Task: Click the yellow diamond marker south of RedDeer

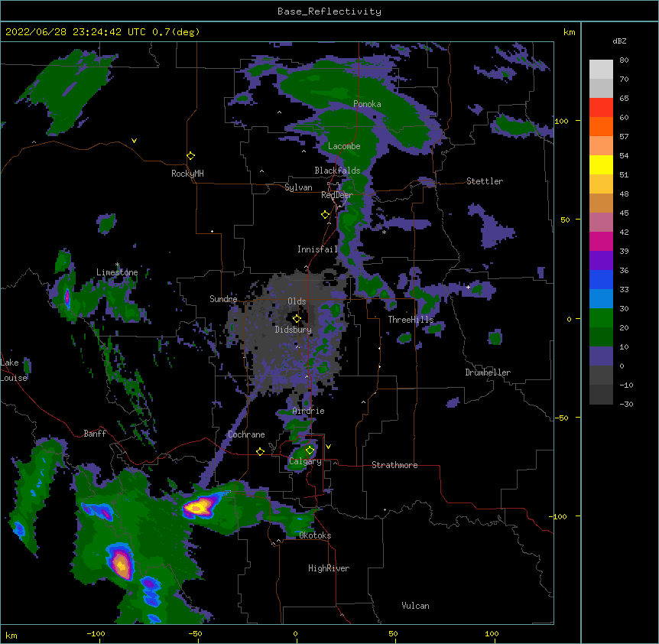Action: (326, 215)
